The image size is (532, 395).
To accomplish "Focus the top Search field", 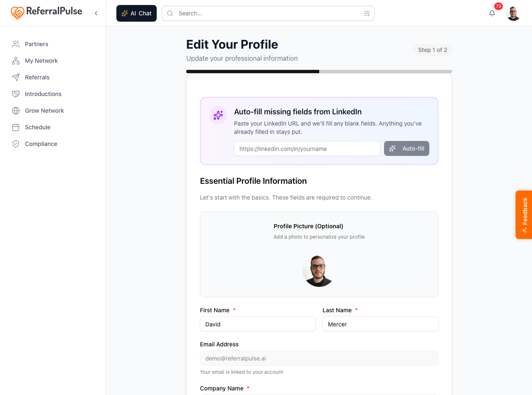I will [x=268, y=13].
